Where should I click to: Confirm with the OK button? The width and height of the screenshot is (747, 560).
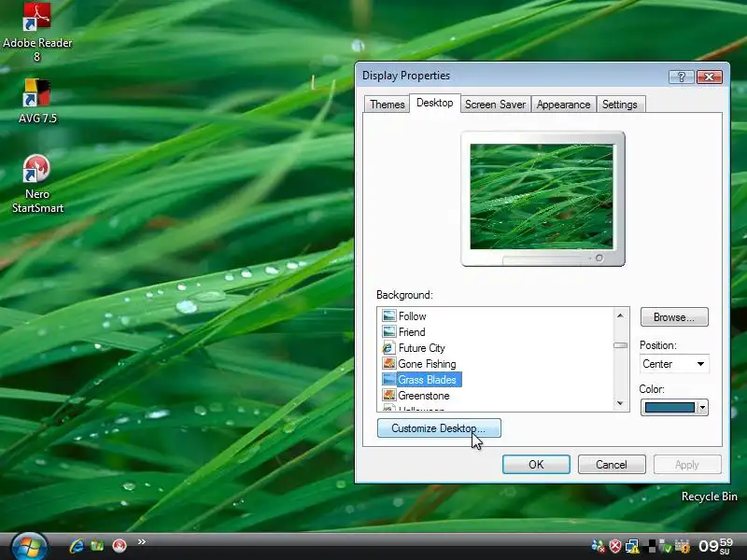point(536,464)
